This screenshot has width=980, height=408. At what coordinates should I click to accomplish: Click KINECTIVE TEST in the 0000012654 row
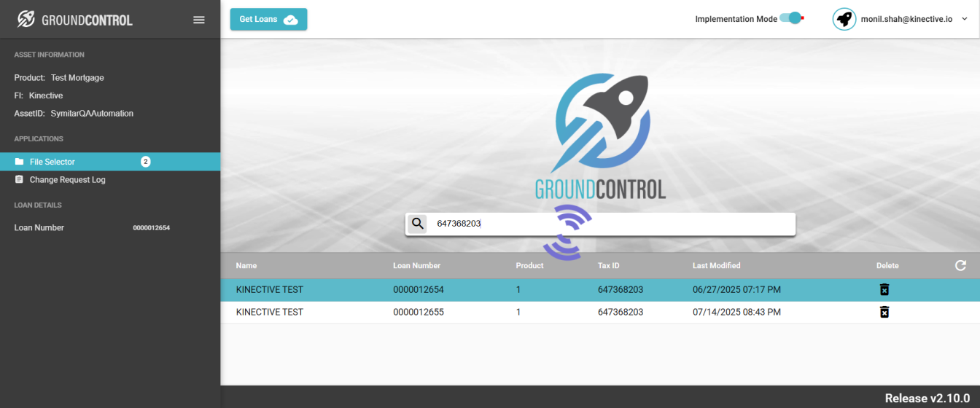(x=270, y=290)
